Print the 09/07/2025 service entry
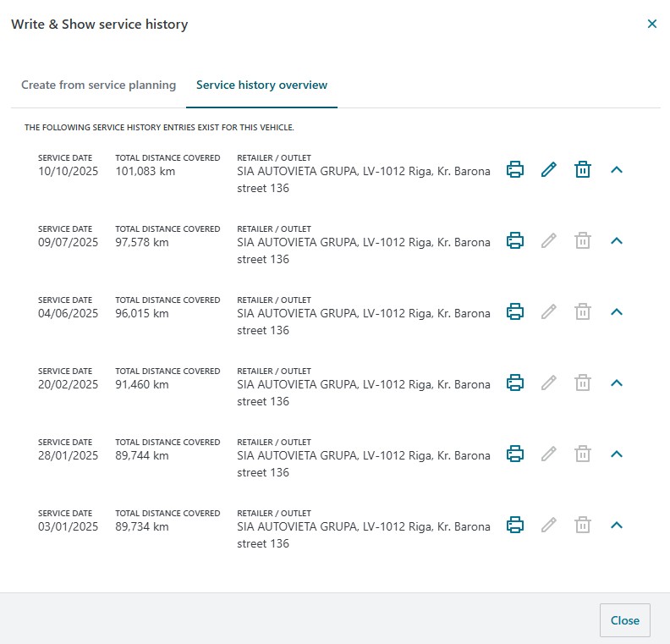The image size is (670, 644). [514, 240]
